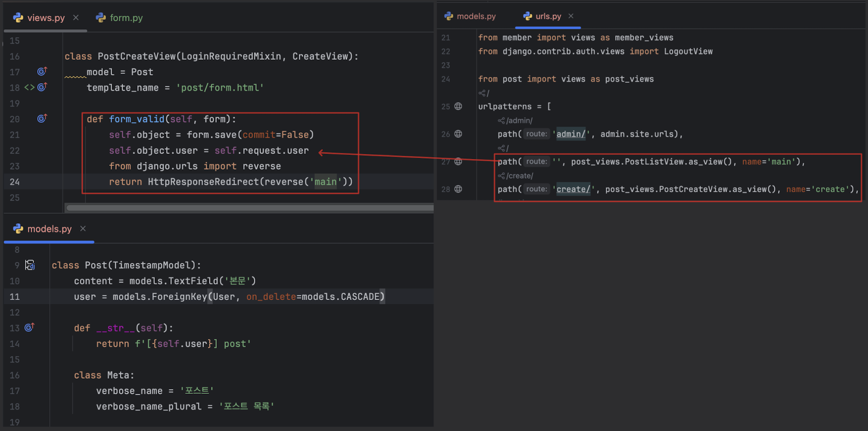
Task: Click the PostCreateView class name in views.py
Action: [x=137, y=57]
